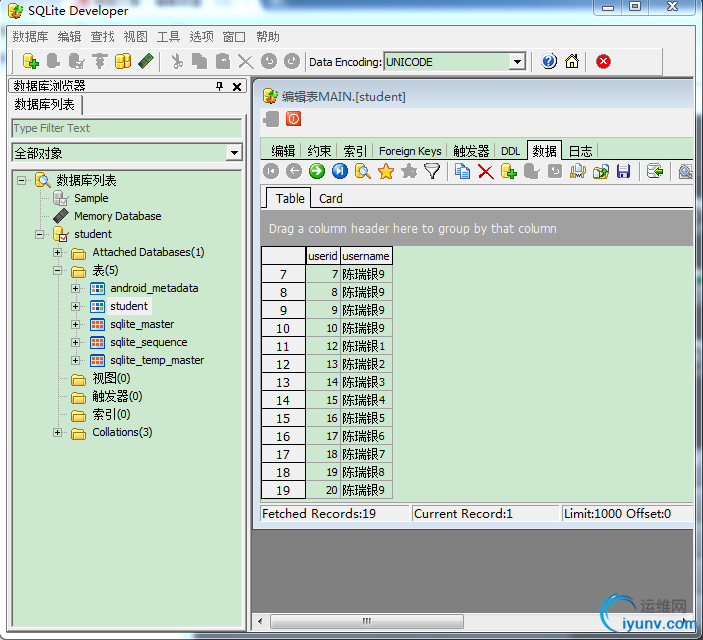703x640 pixels.
Task: Click the home icon in toolbar
Action: pyautogui.click(x=572, y=61)
